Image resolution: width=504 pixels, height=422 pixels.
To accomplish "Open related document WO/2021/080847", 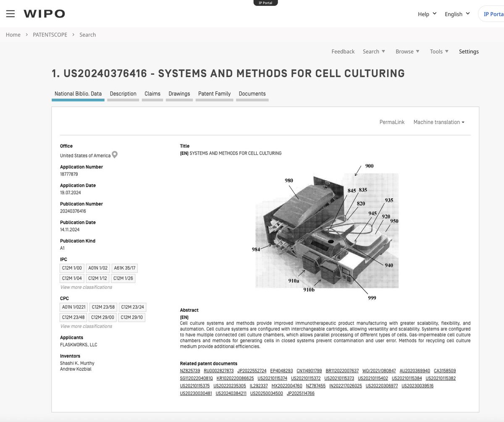I will point(379,371).
